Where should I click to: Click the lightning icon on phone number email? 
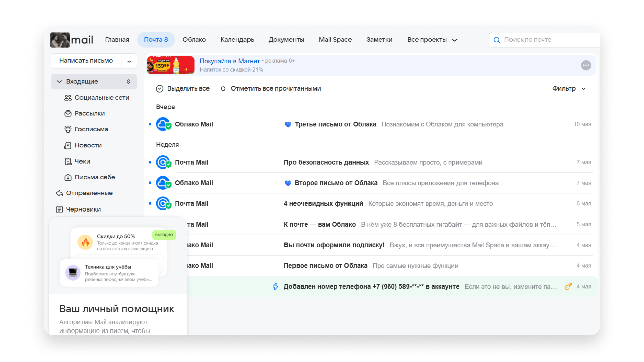pos(275,287)
